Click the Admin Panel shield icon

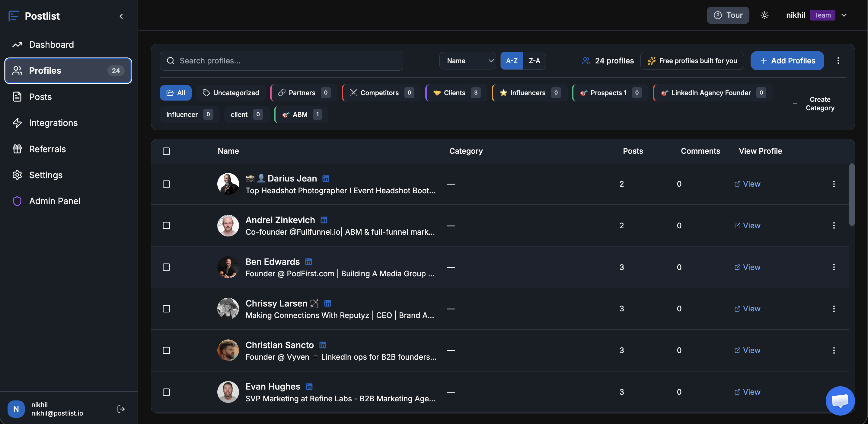coord(17,201)
